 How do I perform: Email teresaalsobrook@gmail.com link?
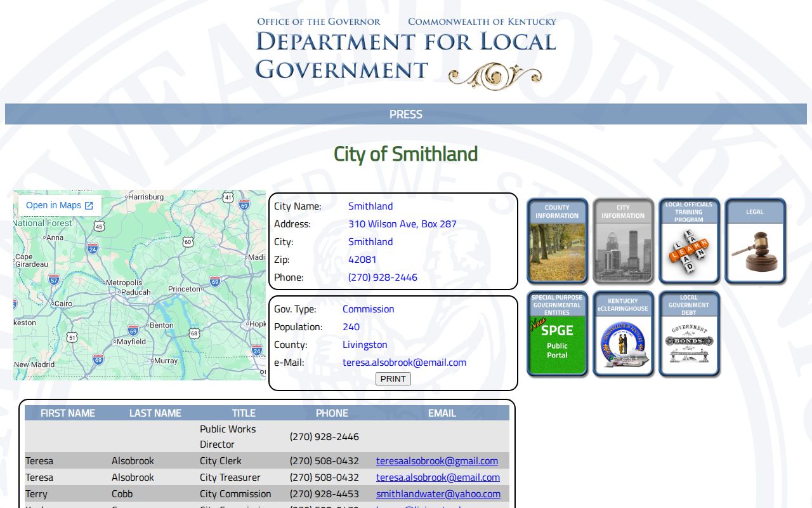437,461
